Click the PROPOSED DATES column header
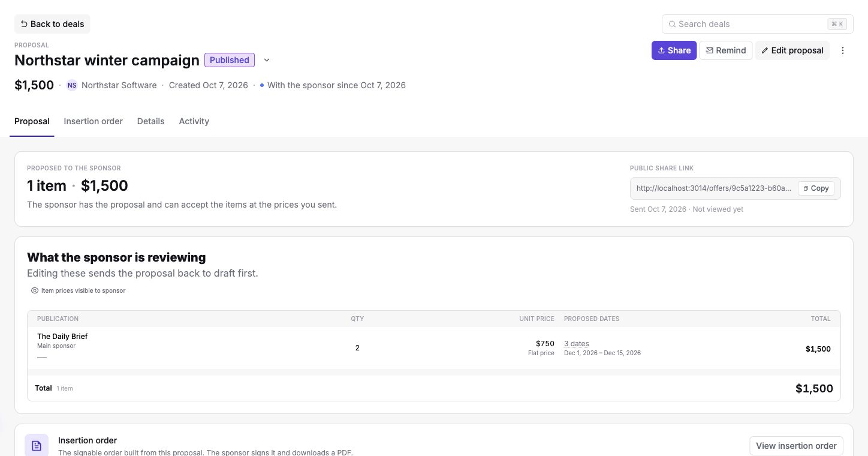The image size is (868, 456). tap(592, 319)
